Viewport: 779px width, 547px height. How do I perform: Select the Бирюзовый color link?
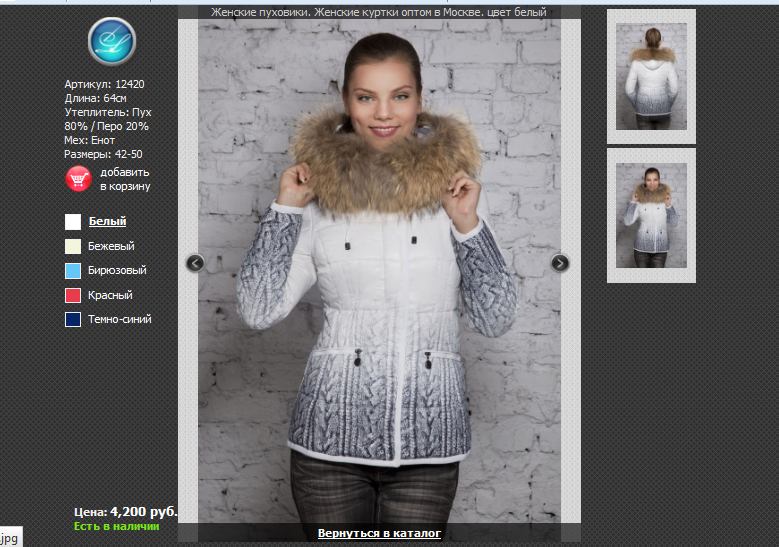(x=117, y=270)
